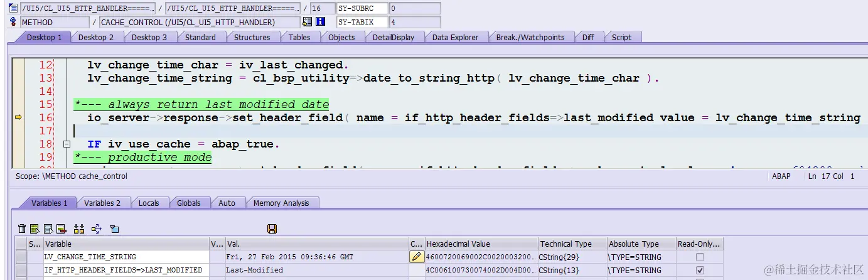The height and width of the screenshot is (280, 868).
Task: Open the Standard tab
Action: click(200, 37)
